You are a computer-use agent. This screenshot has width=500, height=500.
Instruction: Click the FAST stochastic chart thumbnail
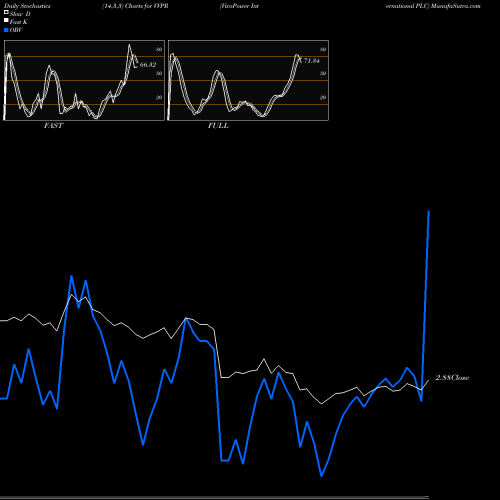84,80
